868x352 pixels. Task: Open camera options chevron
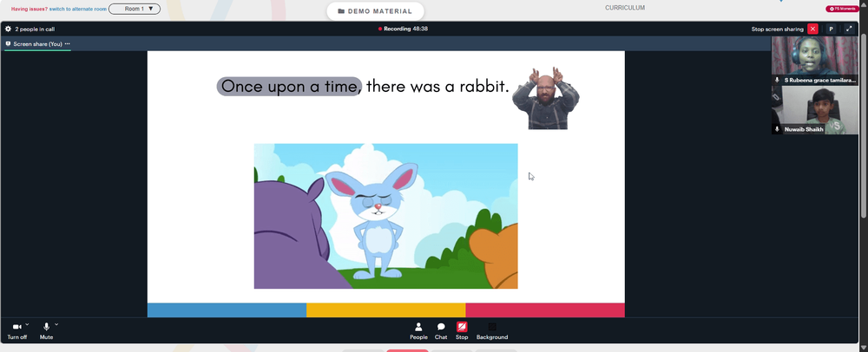27,324
